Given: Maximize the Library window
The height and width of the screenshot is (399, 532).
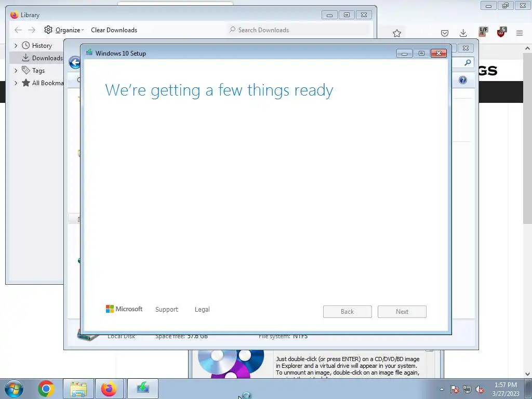Looking at the screenshot, I should tap(347, 15).
